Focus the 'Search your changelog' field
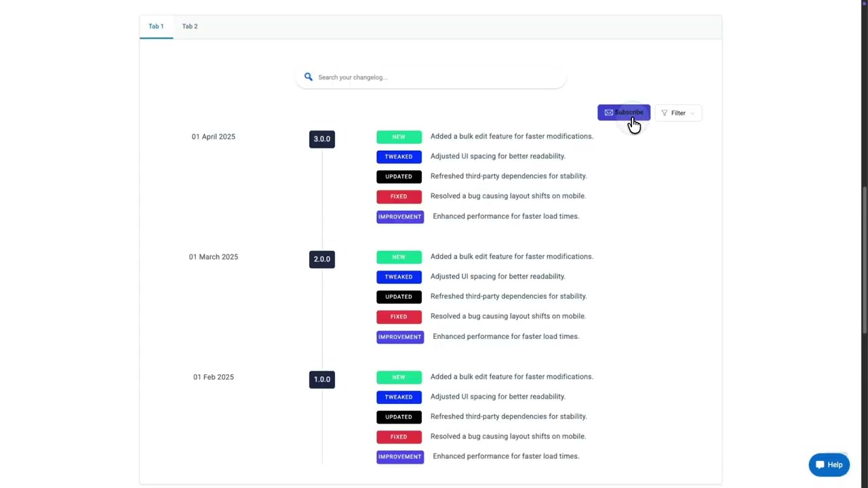The image size is (868, 488). [x=431, y=77]
